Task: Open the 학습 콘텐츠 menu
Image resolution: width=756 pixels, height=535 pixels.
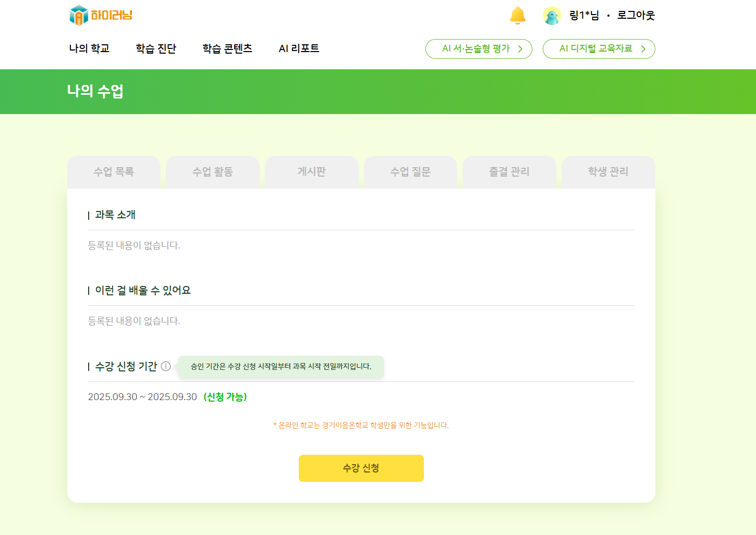Action: click(x=227, y=48)
